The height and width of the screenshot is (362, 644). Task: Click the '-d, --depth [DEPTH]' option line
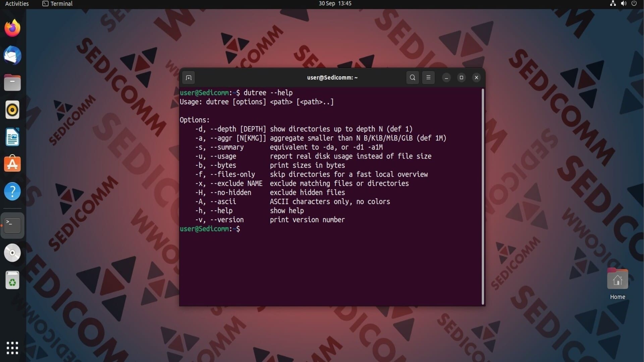(304, 129)
